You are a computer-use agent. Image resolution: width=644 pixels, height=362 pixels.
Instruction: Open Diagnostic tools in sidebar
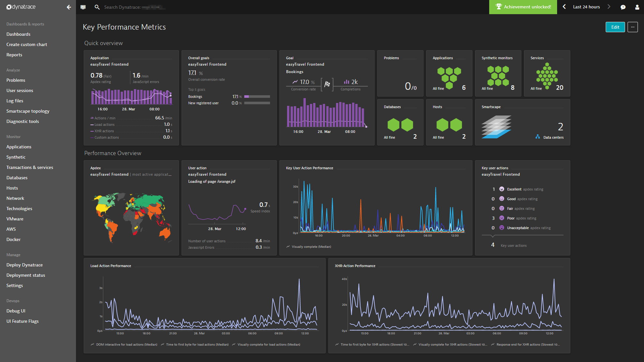[23, 121]
